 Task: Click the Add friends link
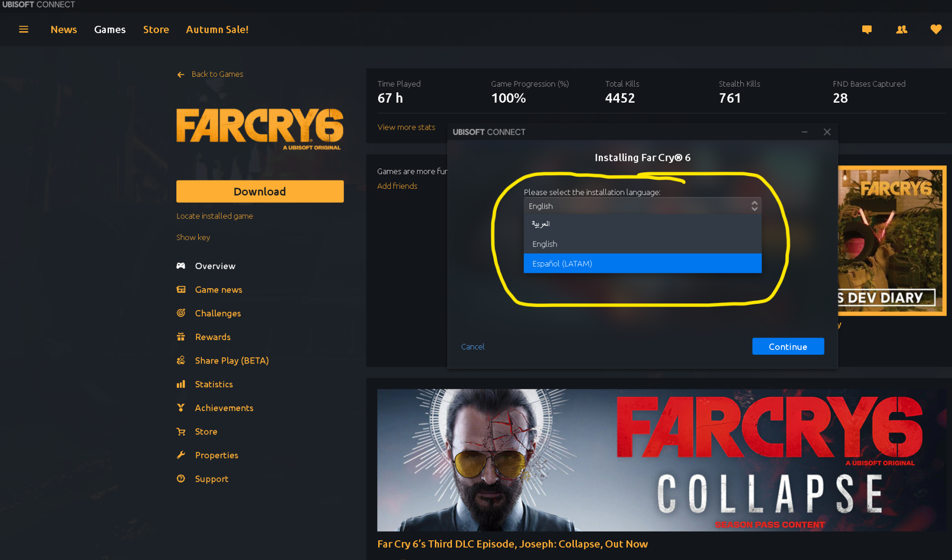(x=397, y=186)
